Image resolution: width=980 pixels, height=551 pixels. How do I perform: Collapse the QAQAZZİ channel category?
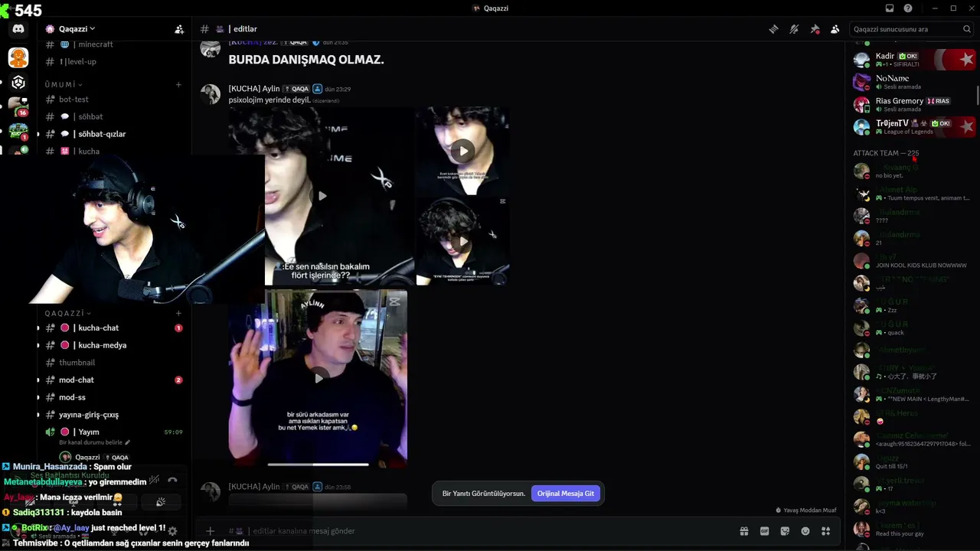click(67, 313)
